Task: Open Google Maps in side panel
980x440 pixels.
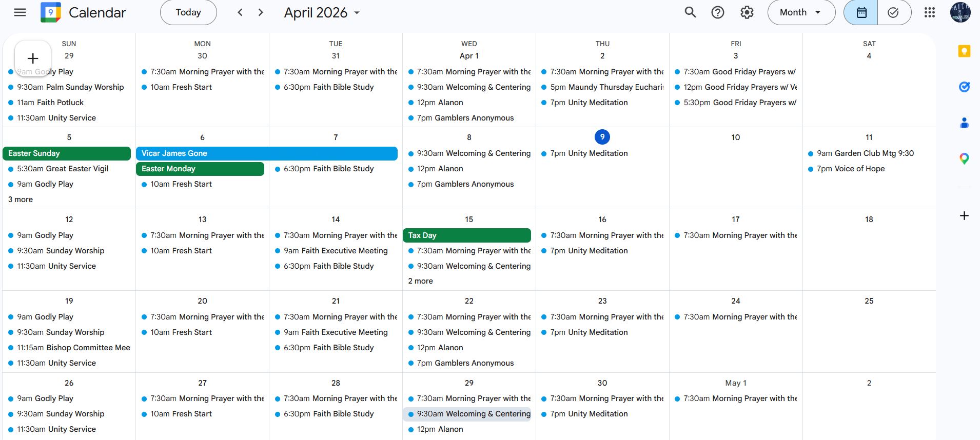Action: pyautogui.click(x=964, y=159)
